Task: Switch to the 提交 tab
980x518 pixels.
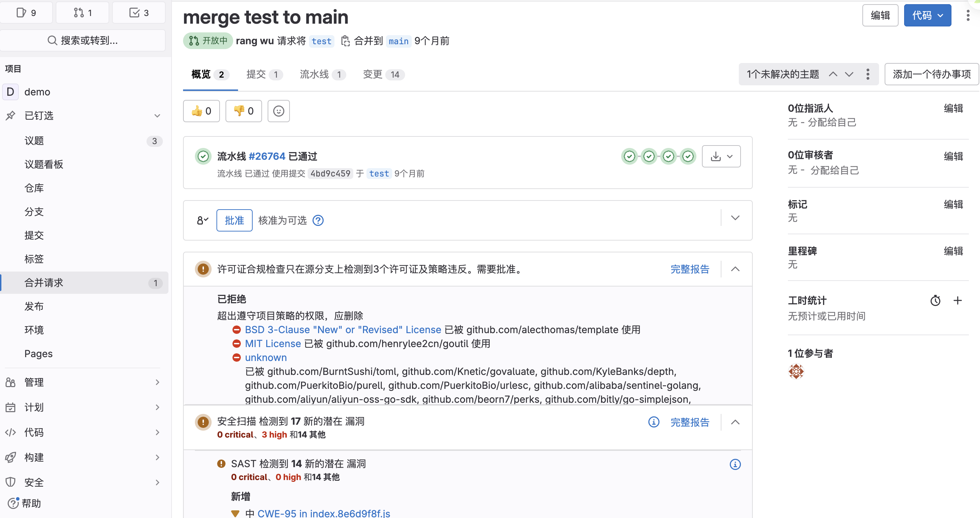Action: click(264, 74)
